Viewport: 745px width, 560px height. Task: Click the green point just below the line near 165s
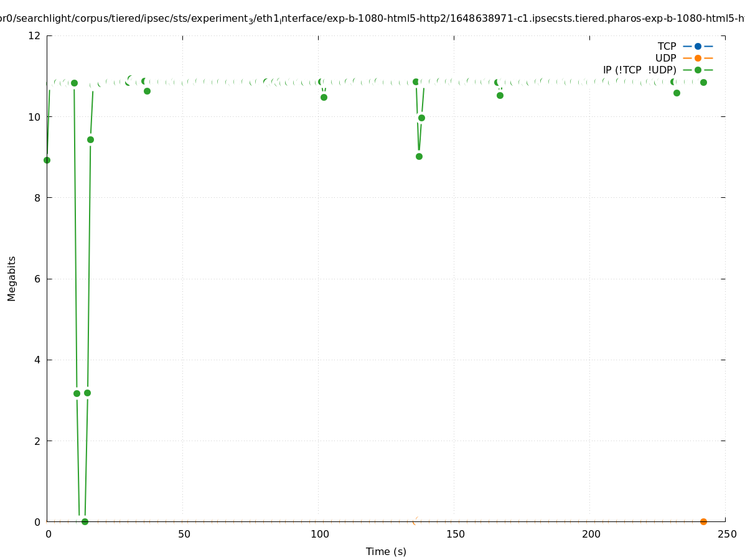(500, 95)
